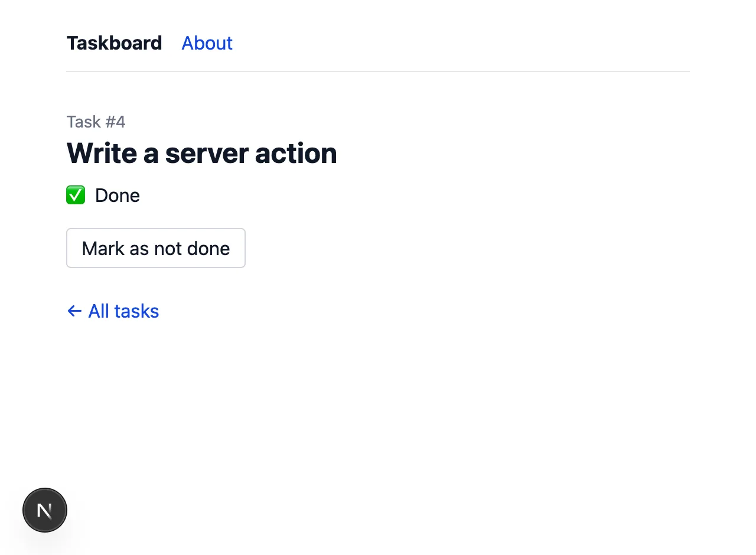This screenshot has width=756, height=555.
Task: Select the Task #4 label
Action: point(96,122)
